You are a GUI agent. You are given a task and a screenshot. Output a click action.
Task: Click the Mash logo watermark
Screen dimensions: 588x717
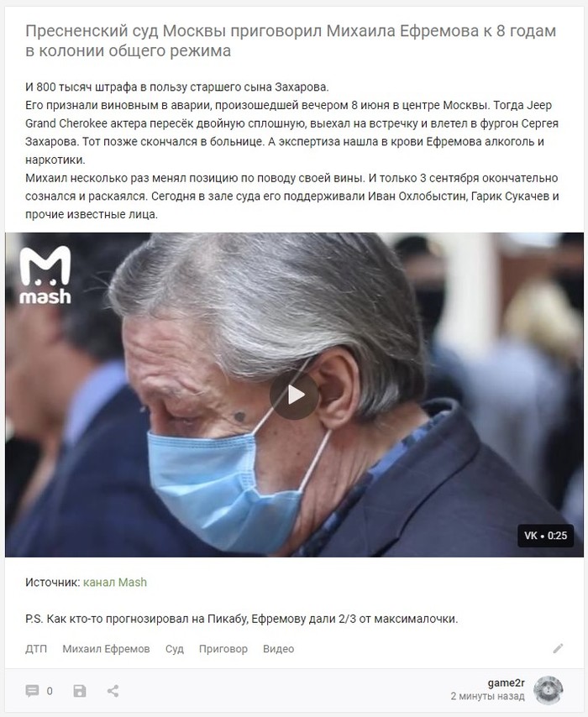tap(45, 275)
